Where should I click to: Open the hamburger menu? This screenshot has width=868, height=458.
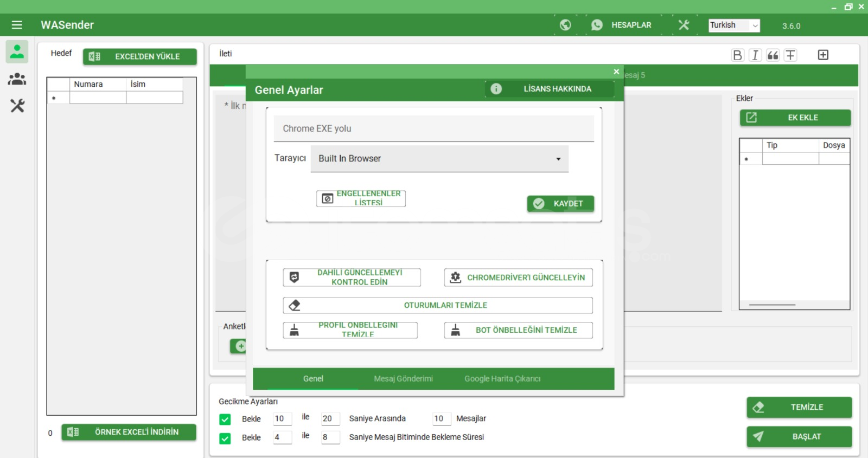[17, 25]
